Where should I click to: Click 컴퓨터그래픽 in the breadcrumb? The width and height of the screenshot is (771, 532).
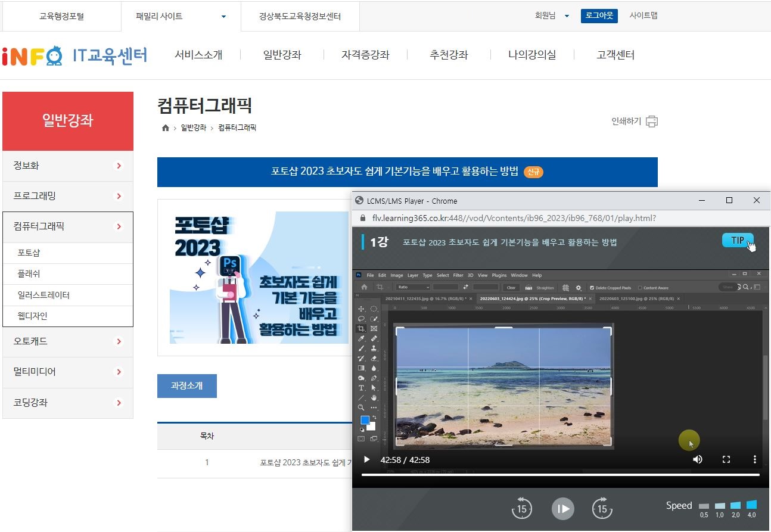237,128
